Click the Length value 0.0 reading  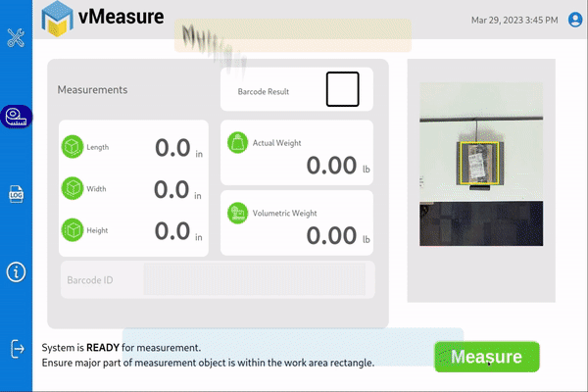pos(171,148)
